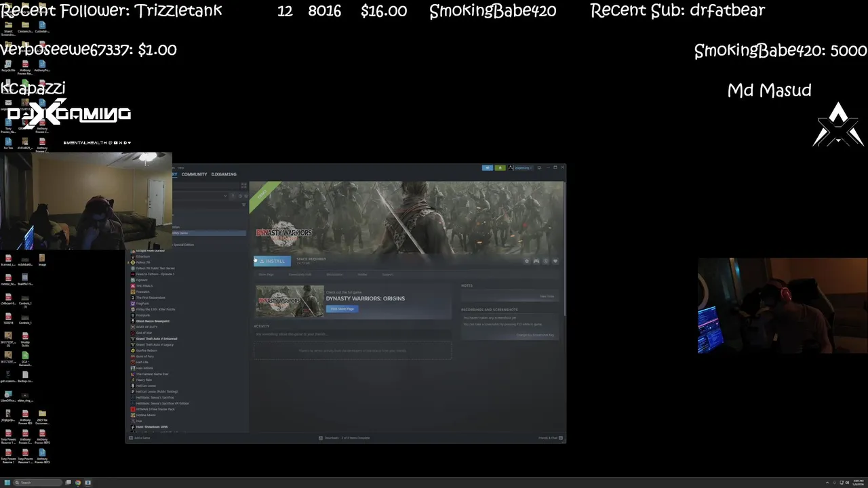This screenshot has height=488, width=868.
Task: Click the Steam profile avatar icon
Action: pos(512,167)
